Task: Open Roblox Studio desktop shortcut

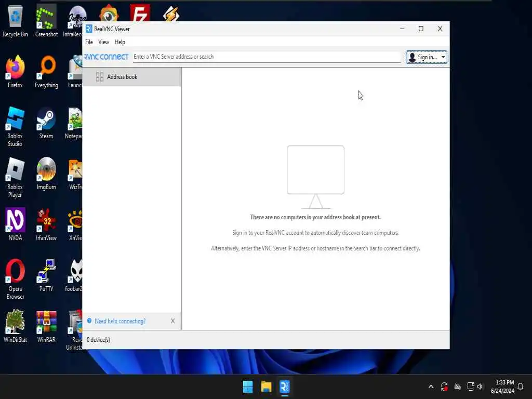Action: (15, 126)
